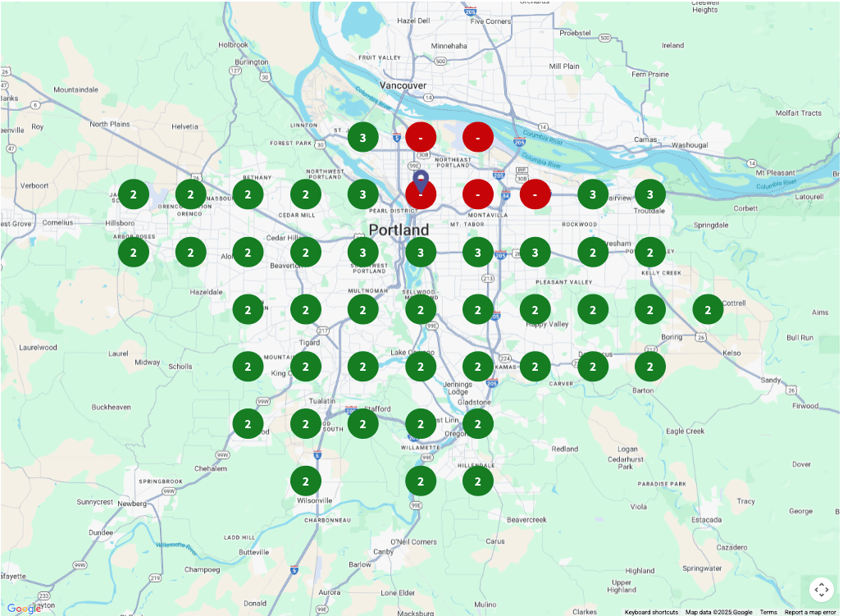Image resolution: width=843 pixels, height=616 pixels.
Task: Select the green 2 marker over Damascus
Action: (592, 367)
